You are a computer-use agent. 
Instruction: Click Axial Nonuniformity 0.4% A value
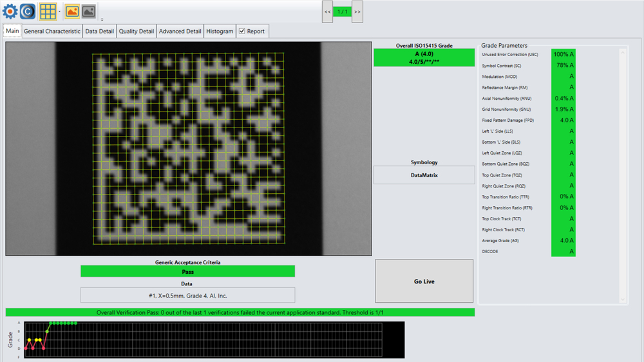coord(563,98)
